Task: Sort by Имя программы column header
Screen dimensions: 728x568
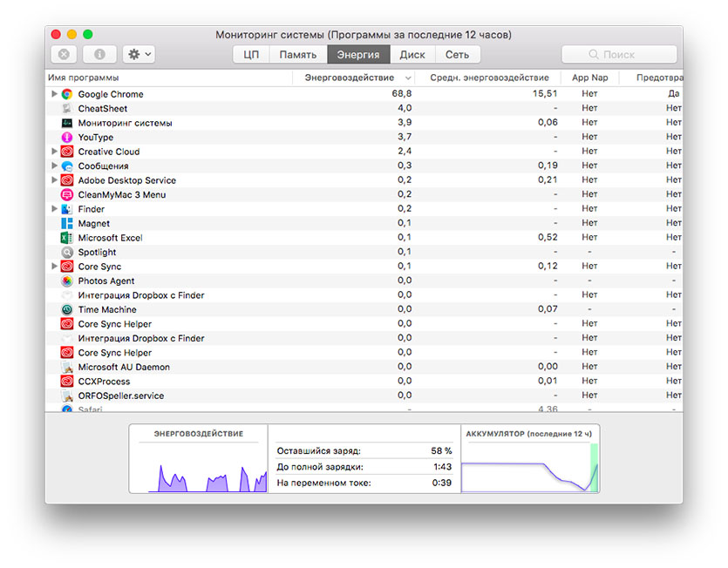Action: pos(169,78)
